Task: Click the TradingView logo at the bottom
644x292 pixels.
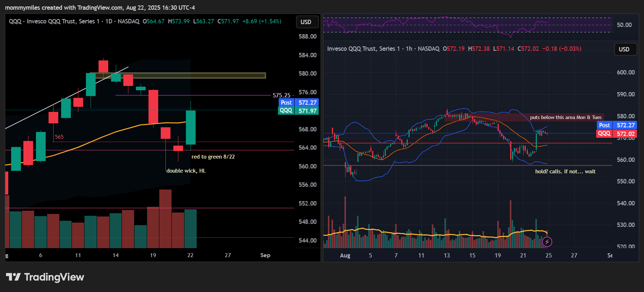Action: (45, 277)
